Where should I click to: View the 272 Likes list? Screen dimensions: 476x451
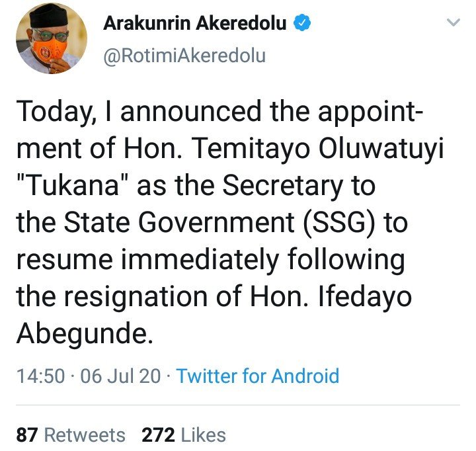point(184,434)
